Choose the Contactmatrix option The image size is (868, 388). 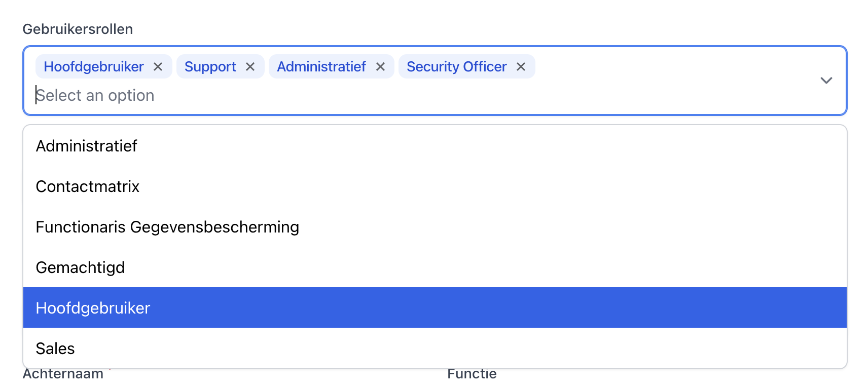pyautogui.click(x=88, y=186)
